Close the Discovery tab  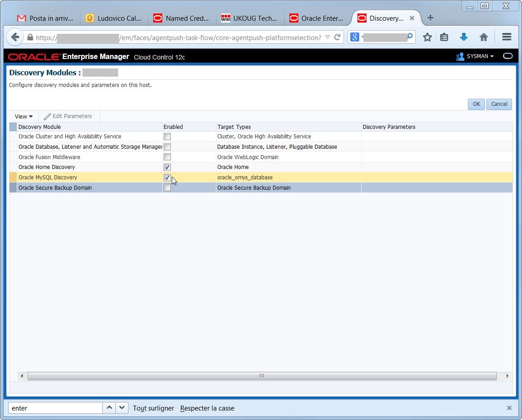click(x=412, y=18)
